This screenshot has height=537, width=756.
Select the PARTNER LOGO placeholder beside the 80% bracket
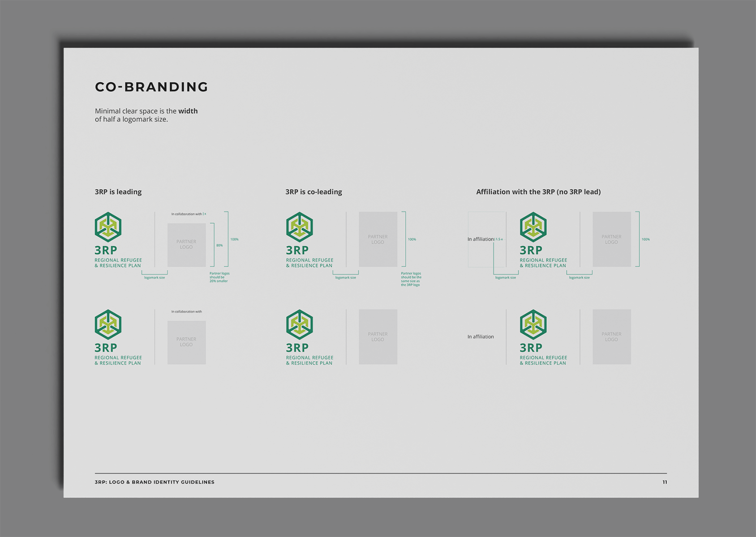click(186, 245)
